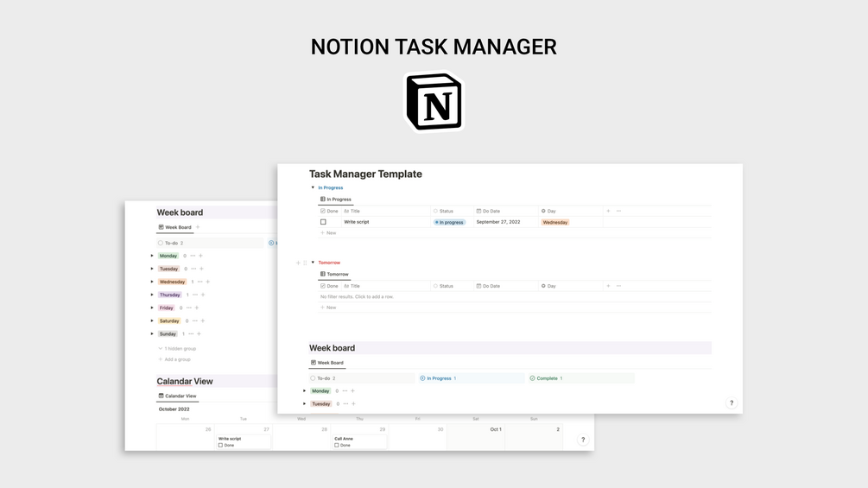Viewport: 868px width, 488px height.
Task: Click Done column header in In Progress table
Action: coord(329,211)
